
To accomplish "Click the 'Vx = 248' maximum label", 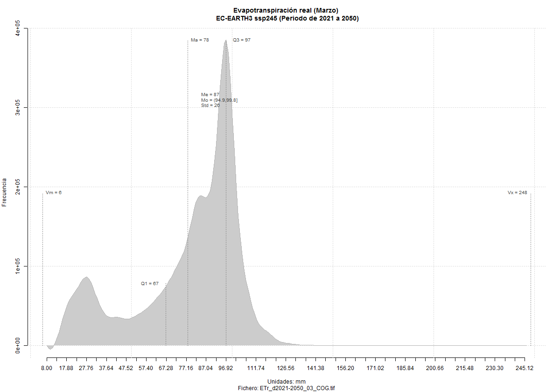I will click(517, 192).
